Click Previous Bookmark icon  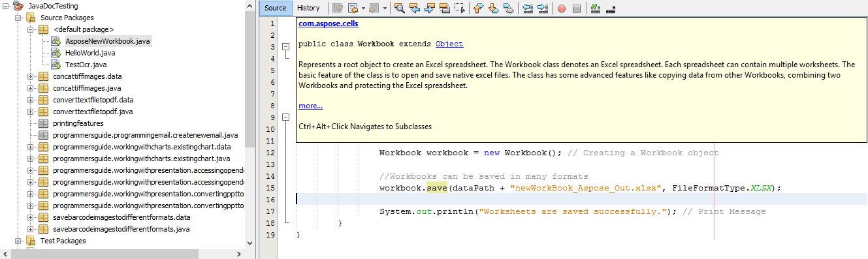pos(478,8)
